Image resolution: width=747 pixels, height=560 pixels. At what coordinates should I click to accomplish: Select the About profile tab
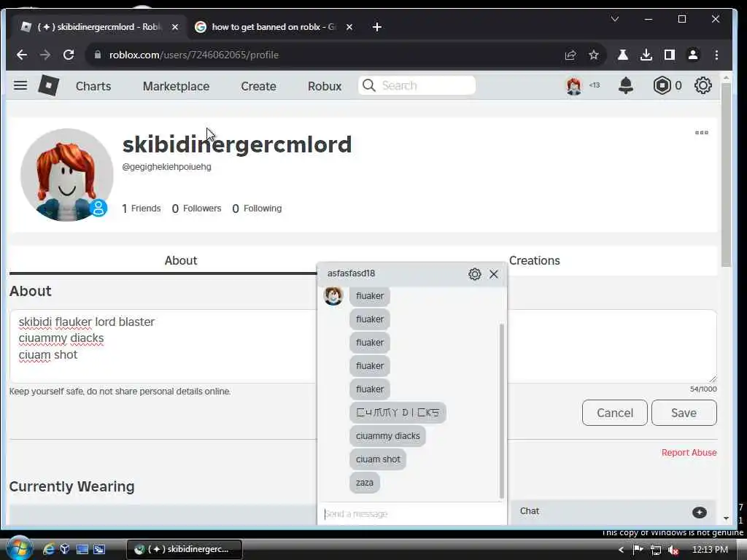click(181, 260)
